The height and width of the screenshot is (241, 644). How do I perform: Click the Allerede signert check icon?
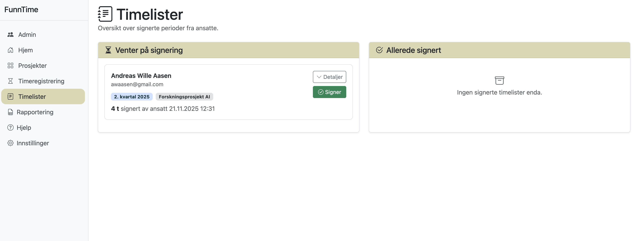point(379,50)
